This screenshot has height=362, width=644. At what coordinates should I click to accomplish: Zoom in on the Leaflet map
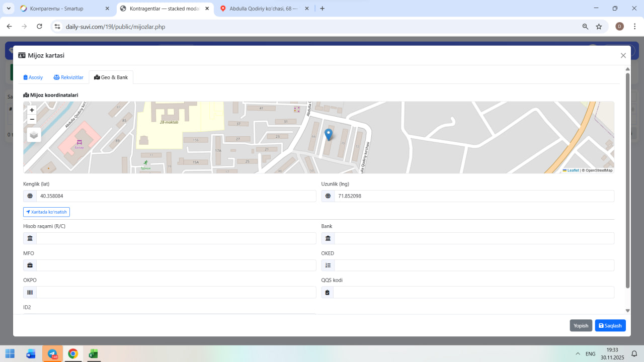32,110
